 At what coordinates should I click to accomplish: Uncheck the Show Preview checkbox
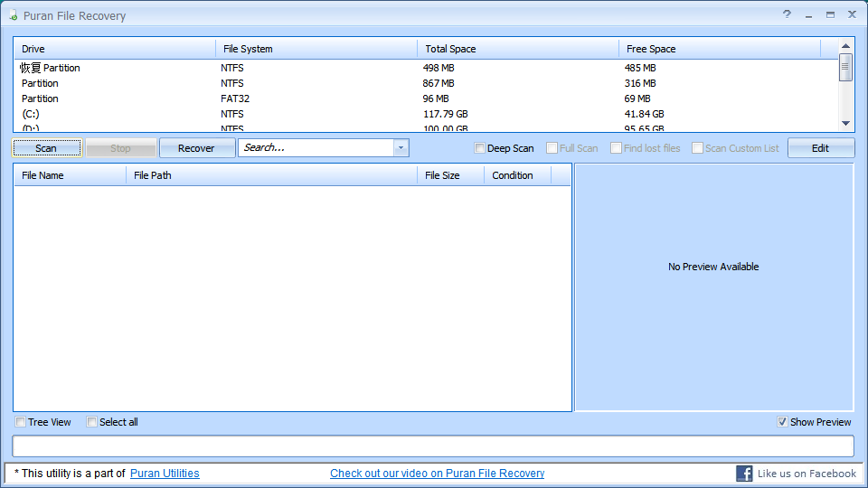pyautogui.click(x=782, y=422)
